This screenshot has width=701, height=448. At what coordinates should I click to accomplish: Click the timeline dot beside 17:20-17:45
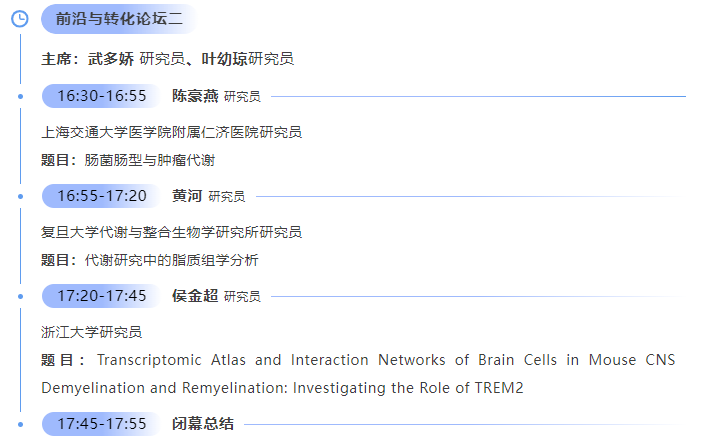point(20,296)
